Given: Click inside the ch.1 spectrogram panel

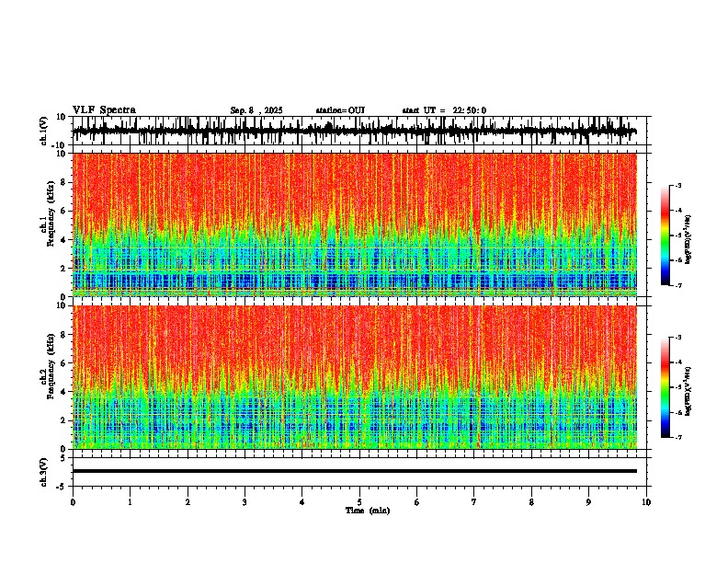Looking at the screenshot, I should click(354, 224).
